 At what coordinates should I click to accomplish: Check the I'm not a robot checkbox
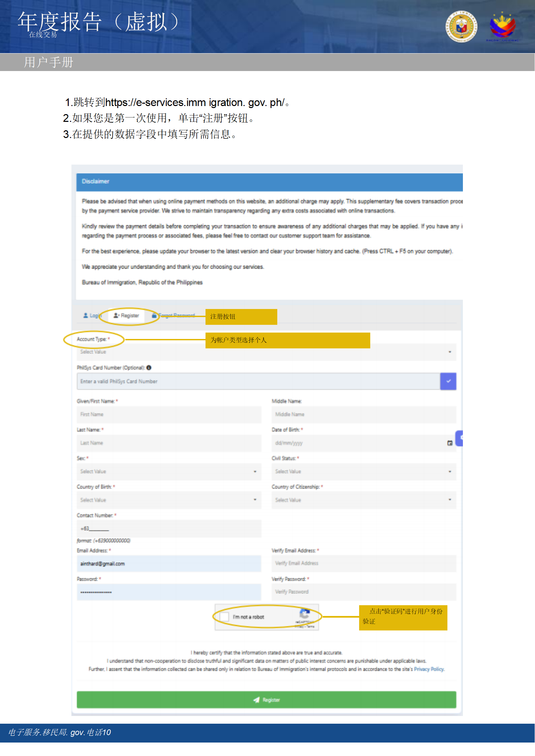(x=224, y=617)
